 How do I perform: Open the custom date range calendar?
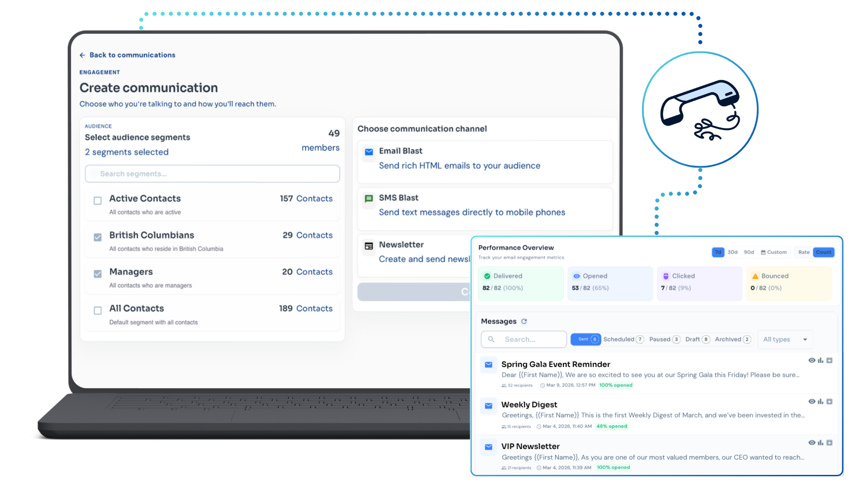point(774,252)
